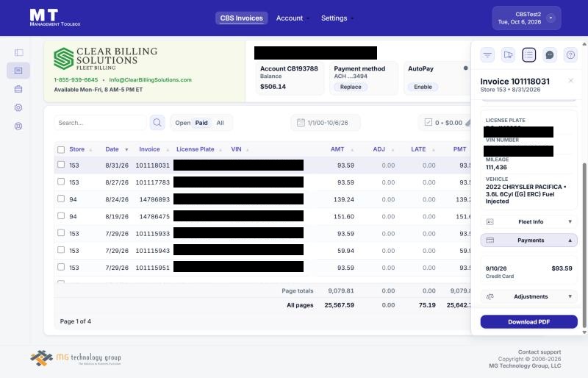Click the magnifier search button

pos(157,123)
